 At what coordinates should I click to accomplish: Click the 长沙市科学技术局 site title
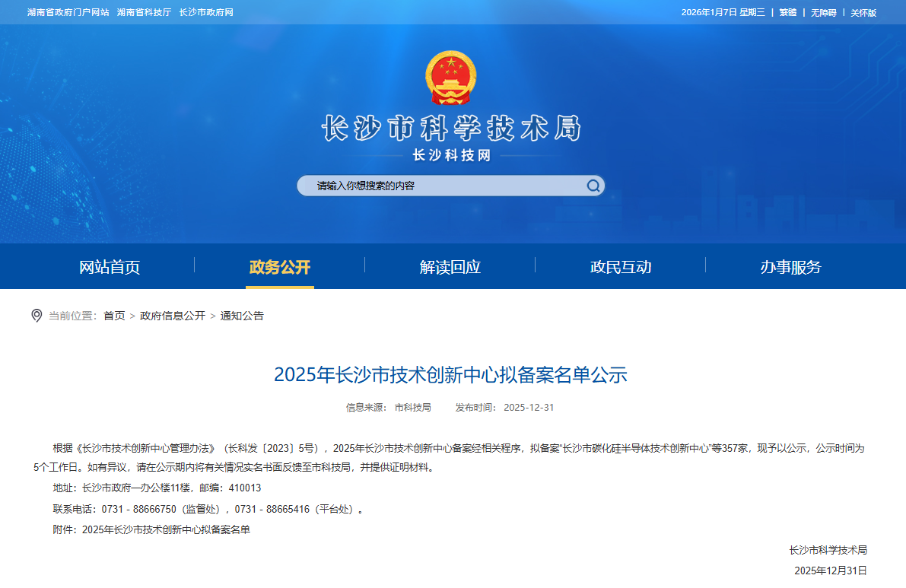tap(452, 129)
